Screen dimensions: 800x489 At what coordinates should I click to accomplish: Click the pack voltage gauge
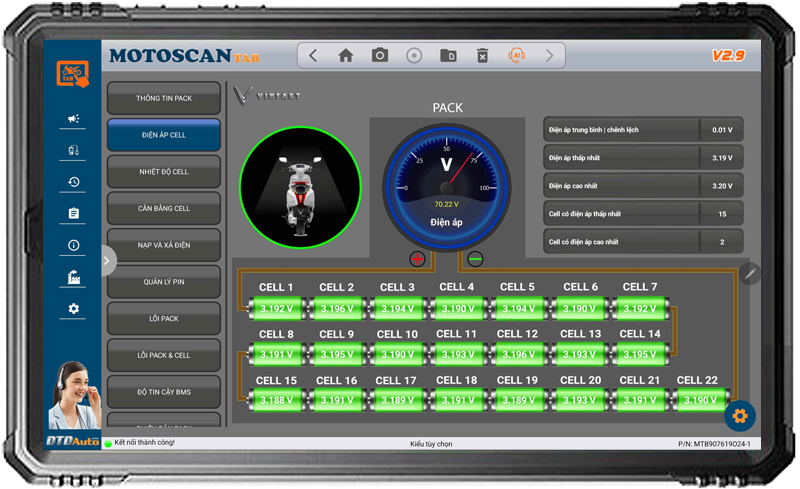point(446,187)
